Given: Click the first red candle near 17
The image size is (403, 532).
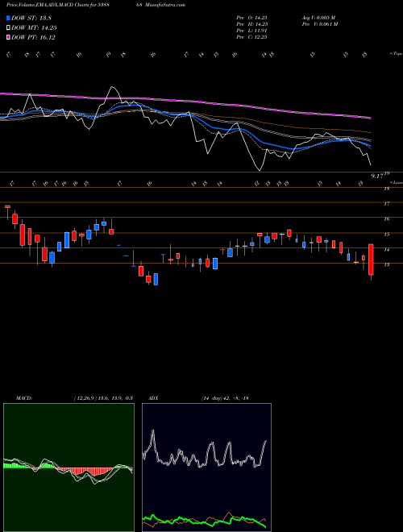Looking at the screenshot, I should (x=7, y=206).
